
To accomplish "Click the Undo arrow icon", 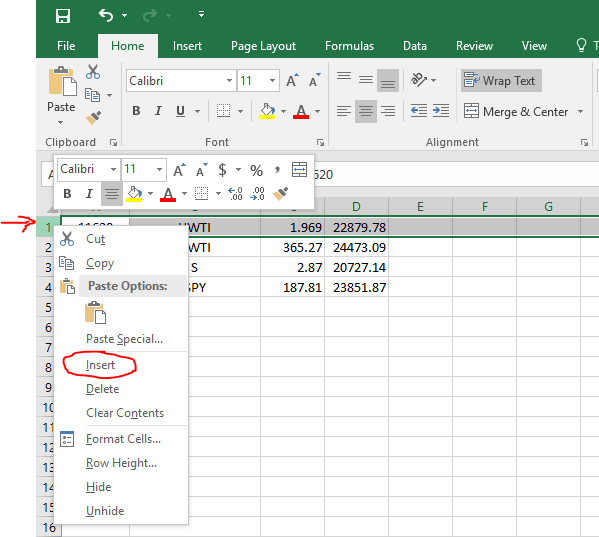I will click(x=106, y=15).
